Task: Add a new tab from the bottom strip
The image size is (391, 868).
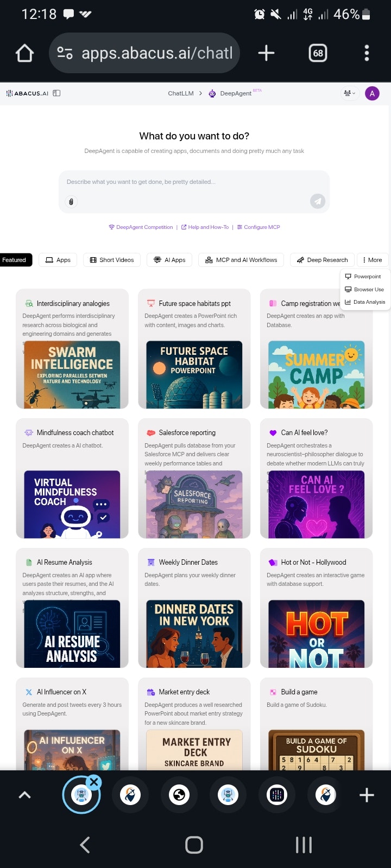Action: (x=367, y=795)
